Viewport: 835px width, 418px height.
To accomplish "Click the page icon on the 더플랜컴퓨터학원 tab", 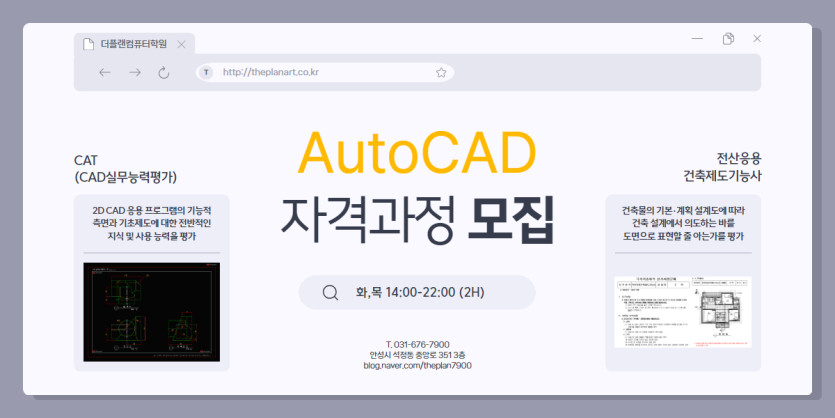I will pos(88,44).
